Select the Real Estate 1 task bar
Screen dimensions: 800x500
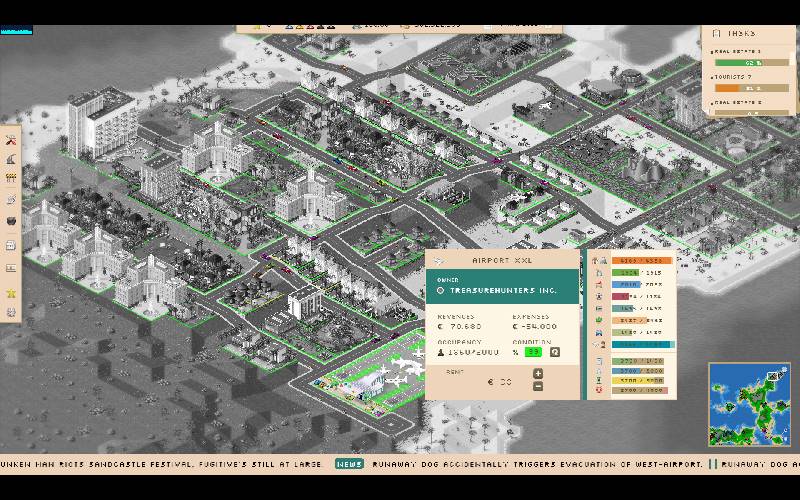(751, 62)
